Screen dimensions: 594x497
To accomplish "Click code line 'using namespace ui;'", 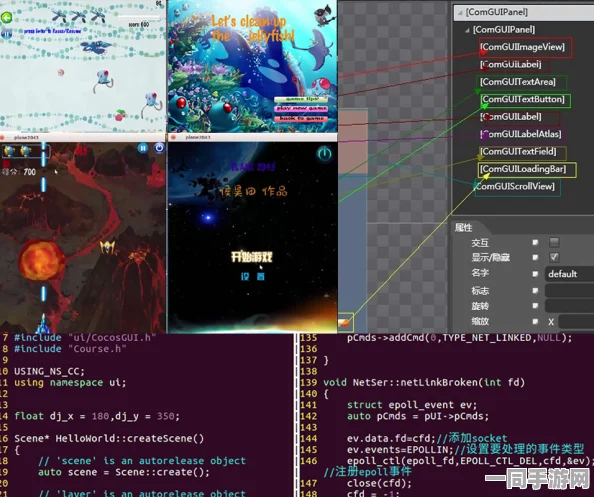I will click(70, 383).
